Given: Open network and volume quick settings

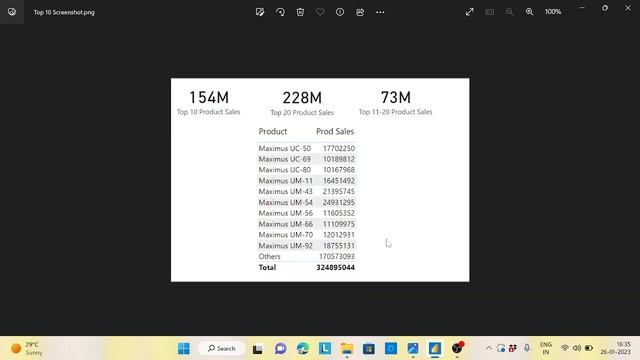Looking at the screenshot, I should [x=577, y=348].
